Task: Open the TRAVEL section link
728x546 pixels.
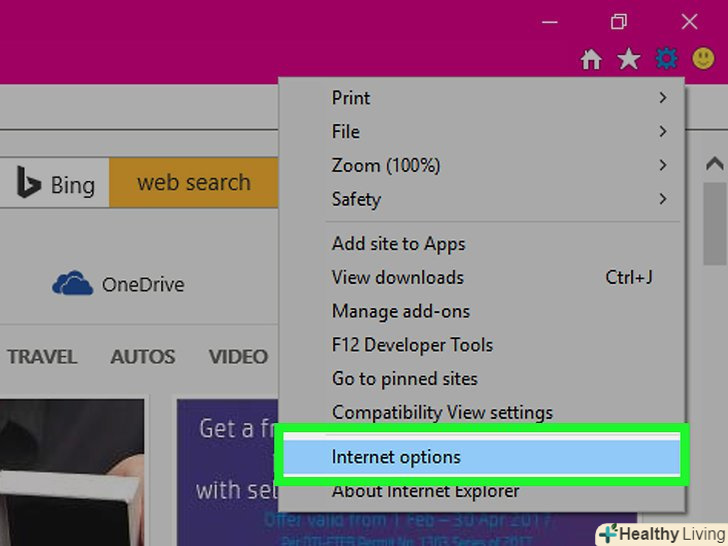Action: click(42, 357)
